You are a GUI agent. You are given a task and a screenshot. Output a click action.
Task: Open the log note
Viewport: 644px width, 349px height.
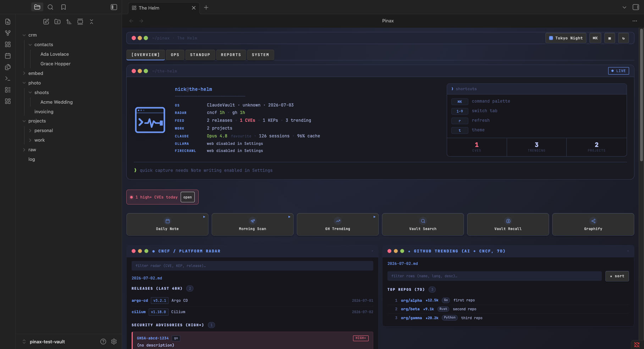click(x=32, y=159)
